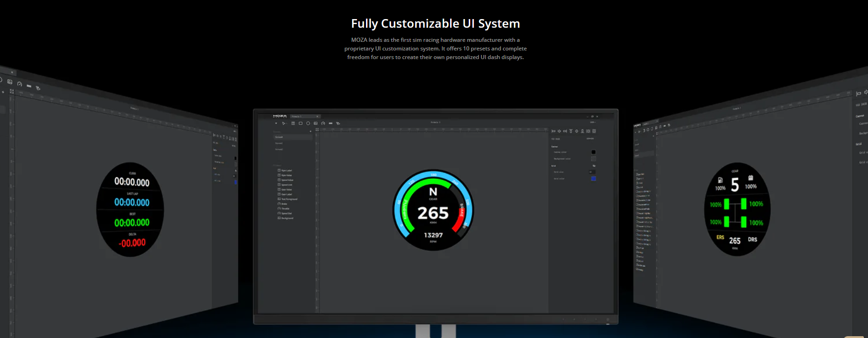Click the Grid size input field
Screen dimensions: 868x338
point(592,172)
